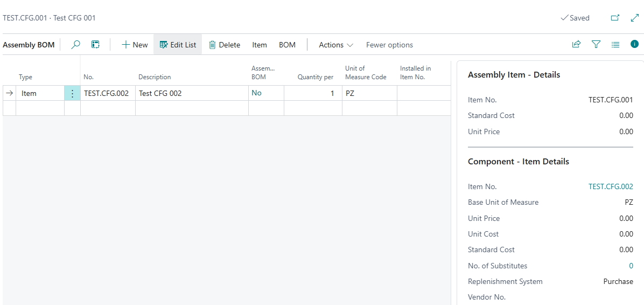
Task: Open the share icon in toolbar
Action: point(576,45)
